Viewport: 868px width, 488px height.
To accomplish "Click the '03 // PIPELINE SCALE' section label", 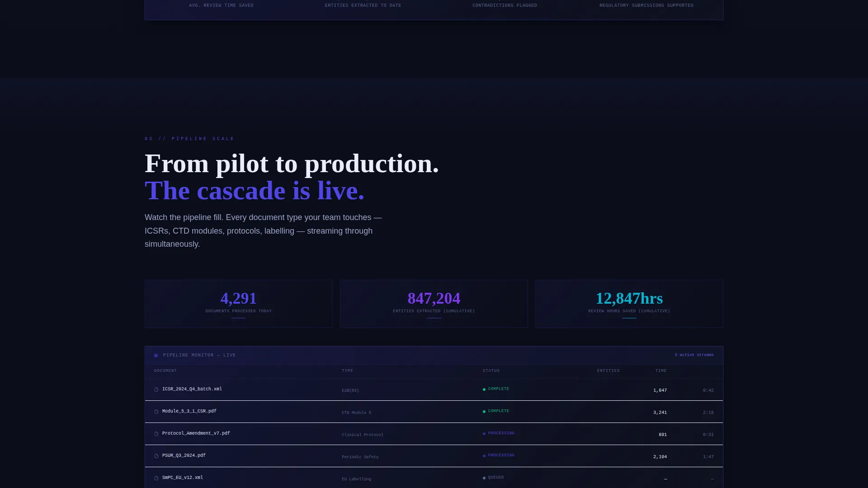I will pyautogui.click(x=189, y=139).
